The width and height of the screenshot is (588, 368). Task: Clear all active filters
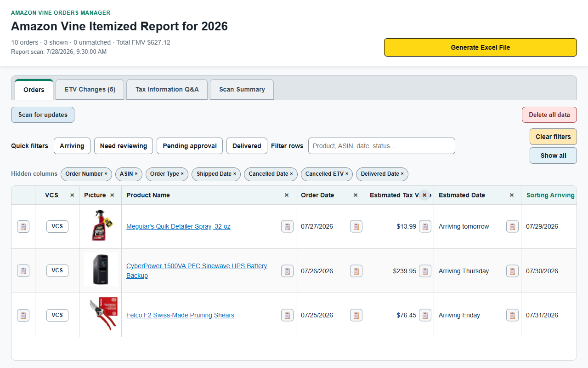coord(553,137)
